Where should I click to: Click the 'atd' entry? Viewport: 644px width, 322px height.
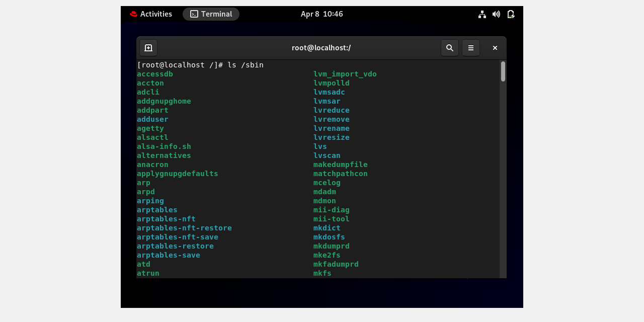point(143,264)
